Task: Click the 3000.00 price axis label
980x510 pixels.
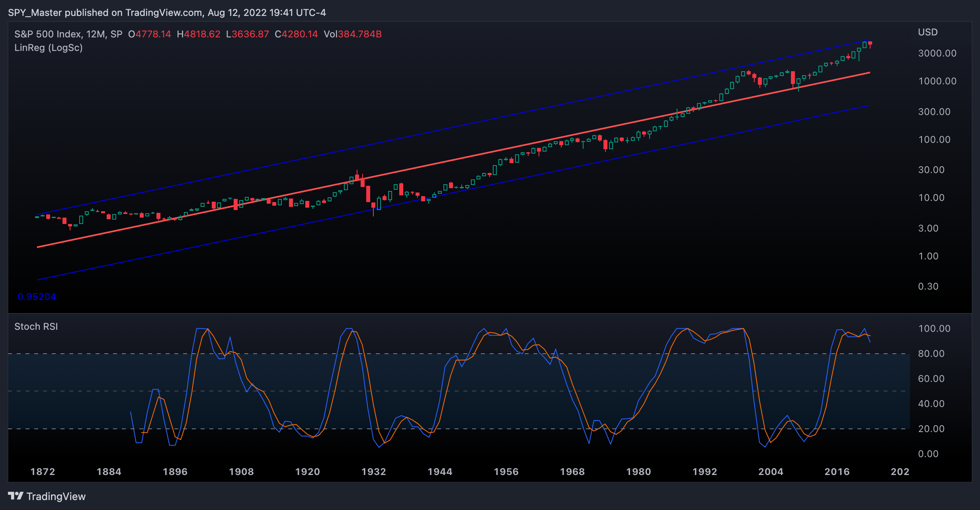Action: 937,53
